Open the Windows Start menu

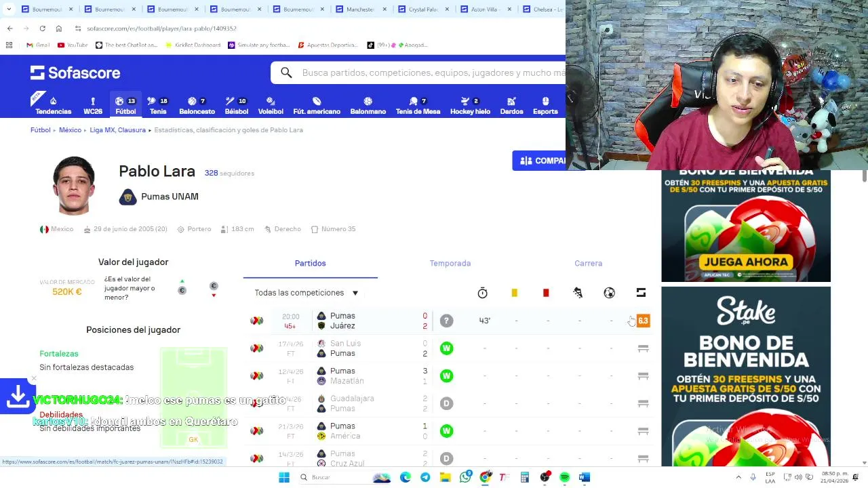pos(284,477)
